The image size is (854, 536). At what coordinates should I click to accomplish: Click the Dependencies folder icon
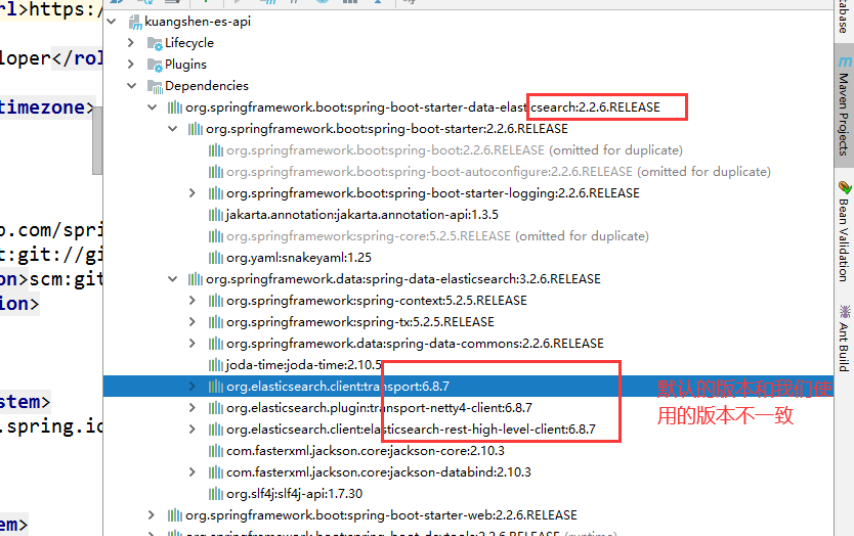pyautogui.click(x=154, y=86)
